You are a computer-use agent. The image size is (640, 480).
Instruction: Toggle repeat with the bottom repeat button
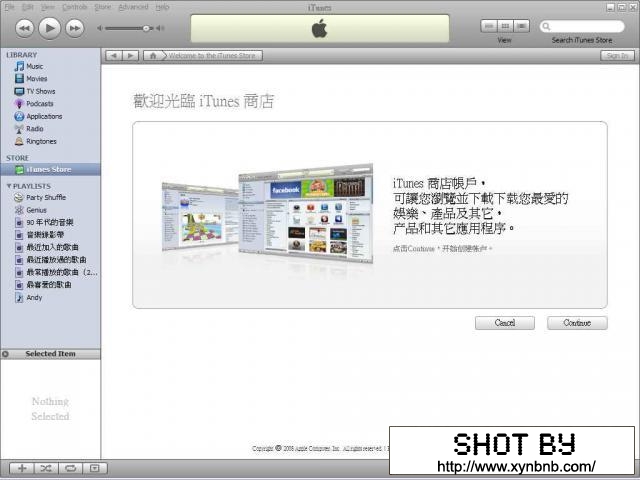pos(70,468)
